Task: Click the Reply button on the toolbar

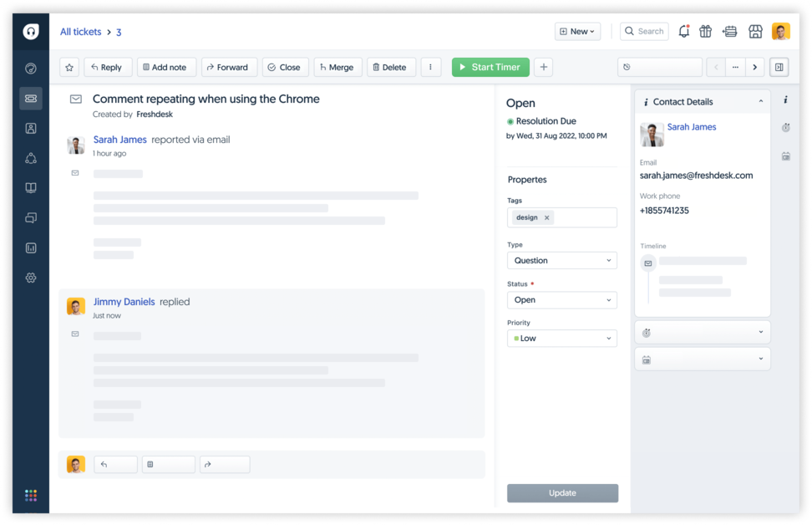Action: [107, 67]
